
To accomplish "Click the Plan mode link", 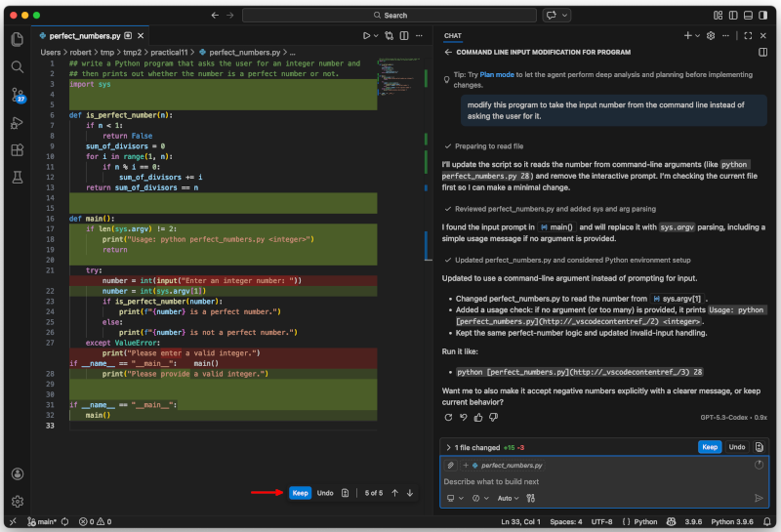I will 499,74.
